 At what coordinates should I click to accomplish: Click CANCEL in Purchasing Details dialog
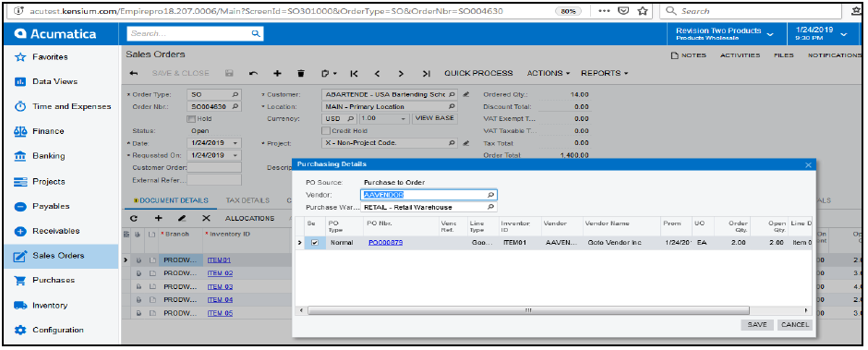point(794,325)
